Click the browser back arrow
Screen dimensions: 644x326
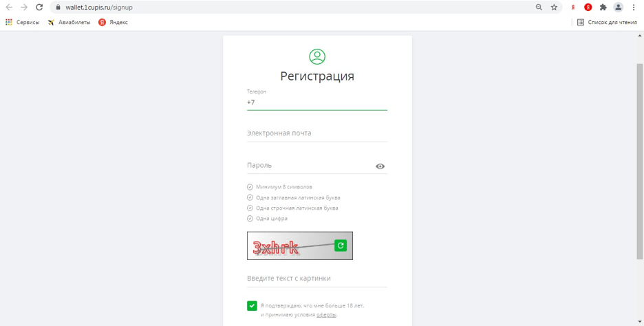(9, 7)
